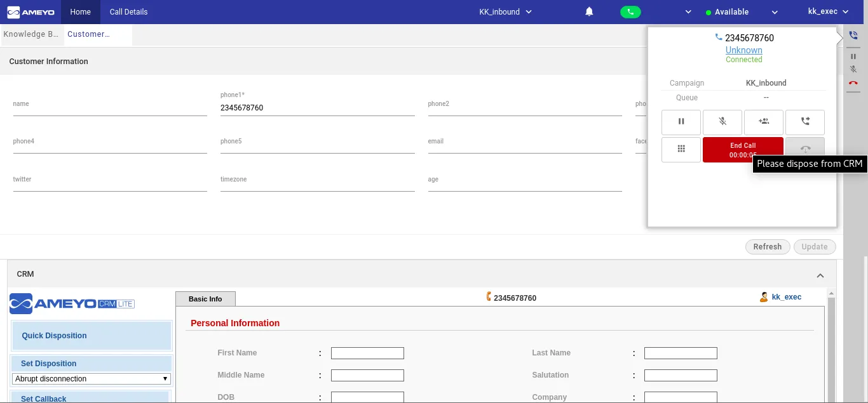Viewport: 868px width, 403px height.
Task: Click the Middle Name text box
Action: (x=367, y=376)
